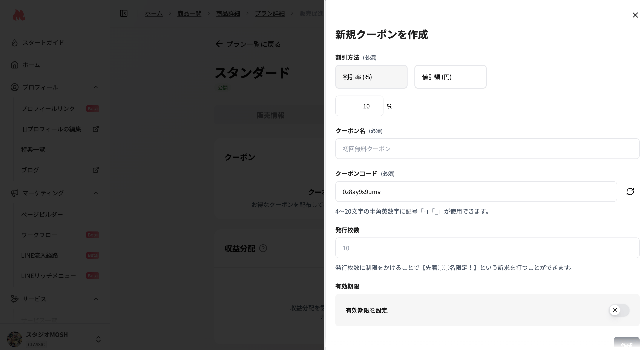Screen dimensions: 644x350
Task: Regenerate the coupon code with refresh icon
Action: (x=630, y=192)
